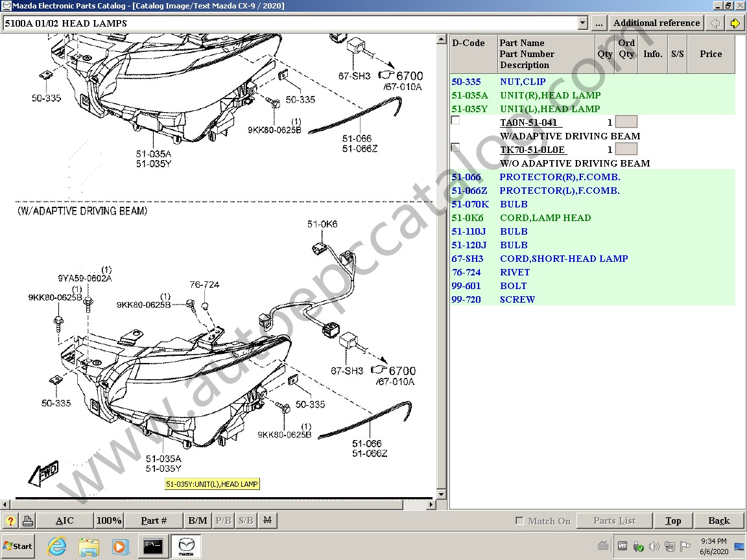
Task: Open the Action Center flag icon
Action: tap(685, 546)
